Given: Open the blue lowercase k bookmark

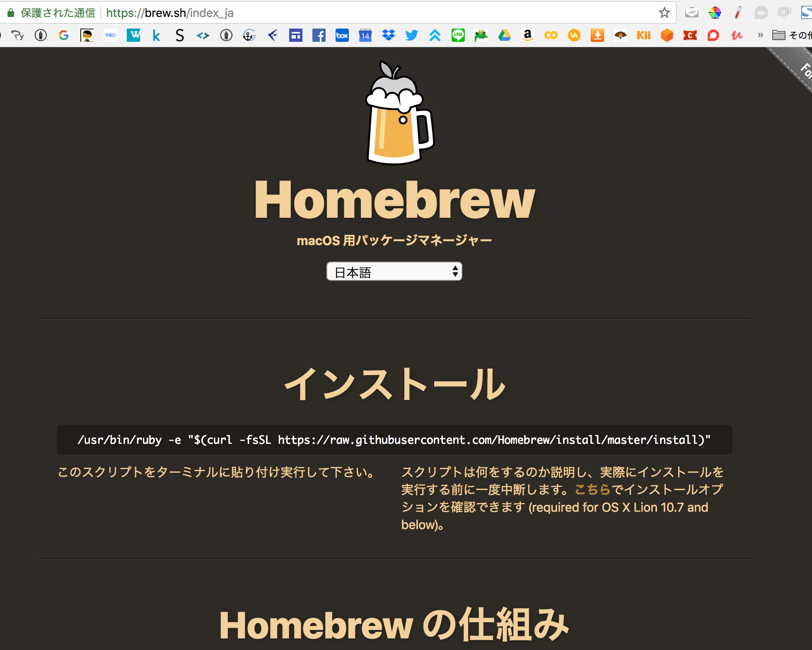Looking at the screenshot, I should point(156,36).
